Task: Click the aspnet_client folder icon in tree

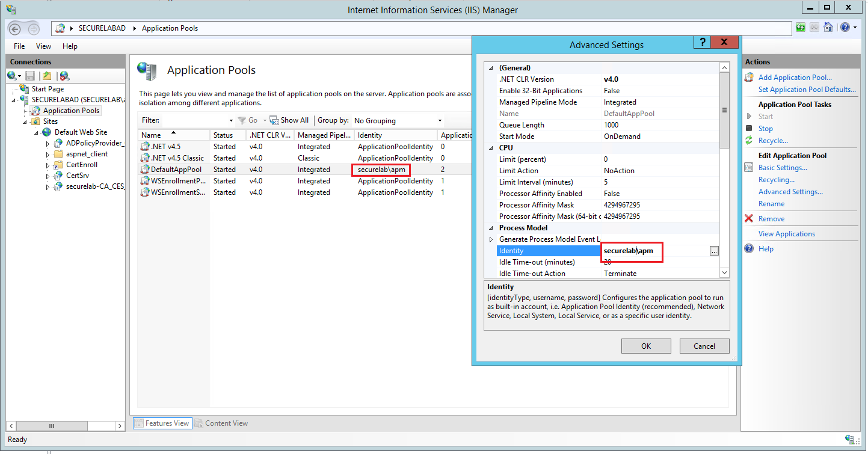Action: (58, 154)
